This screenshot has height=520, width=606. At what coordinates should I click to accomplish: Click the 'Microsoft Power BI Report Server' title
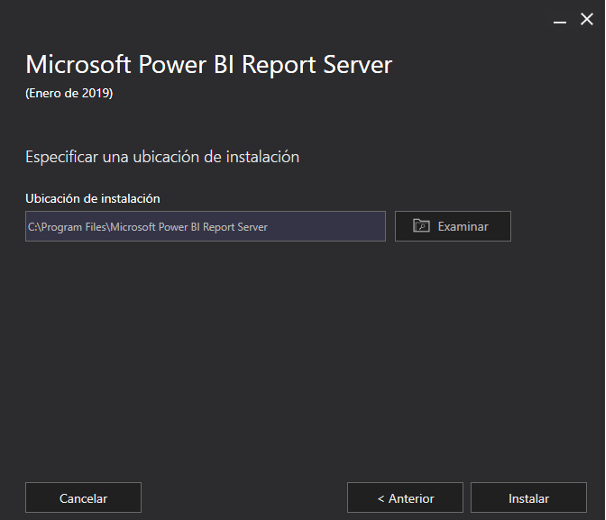[208, 65]
